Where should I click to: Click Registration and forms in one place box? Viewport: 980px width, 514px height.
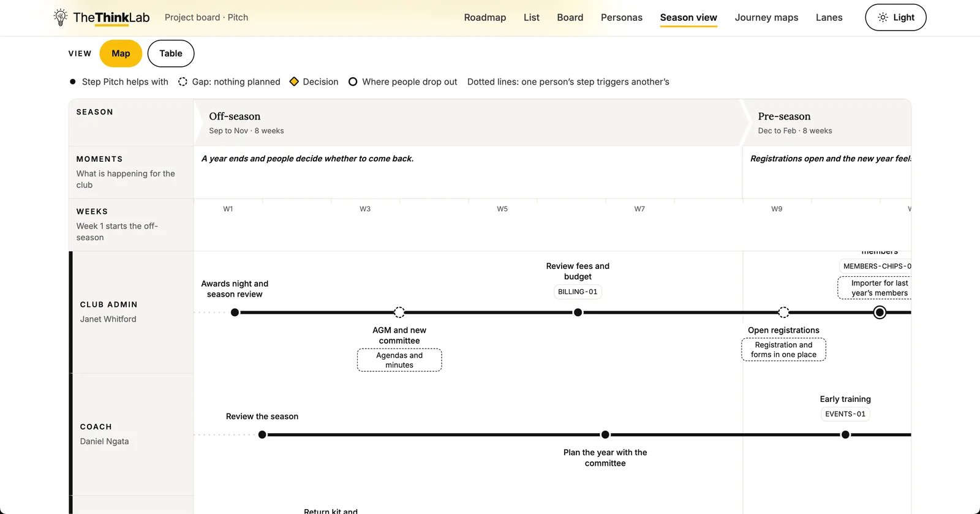coord(783,350)
